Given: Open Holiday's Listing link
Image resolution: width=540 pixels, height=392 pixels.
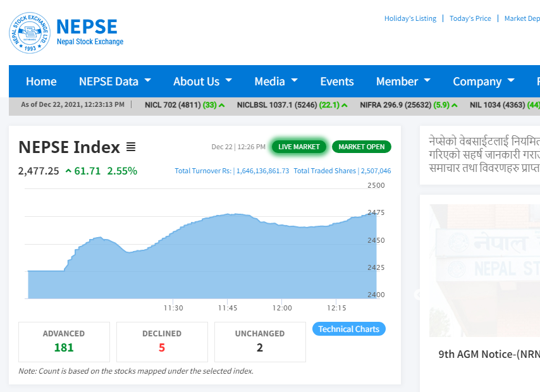Looking at the screenshot, I should point(410,18).
